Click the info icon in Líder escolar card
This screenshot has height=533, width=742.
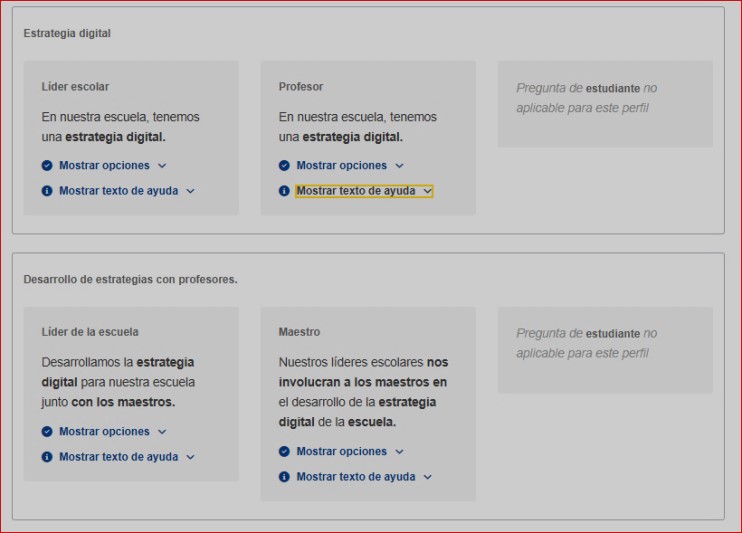(47, 191)
